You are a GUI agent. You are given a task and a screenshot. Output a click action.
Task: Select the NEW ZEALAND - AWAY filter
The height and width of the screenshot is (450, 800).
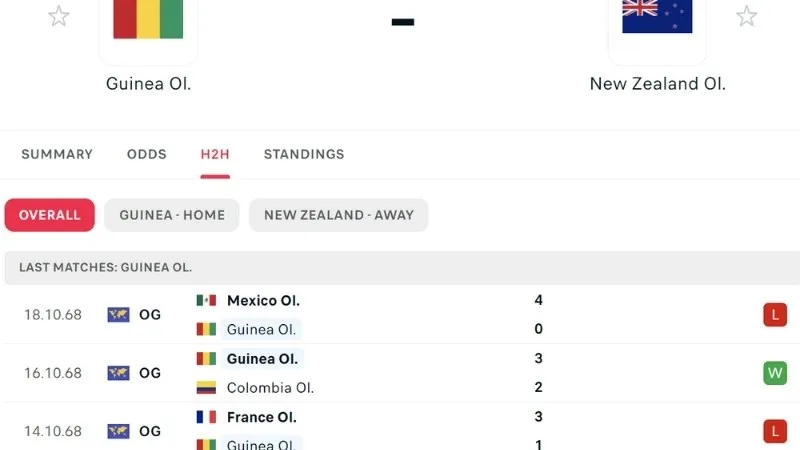(x=338, y=215)
